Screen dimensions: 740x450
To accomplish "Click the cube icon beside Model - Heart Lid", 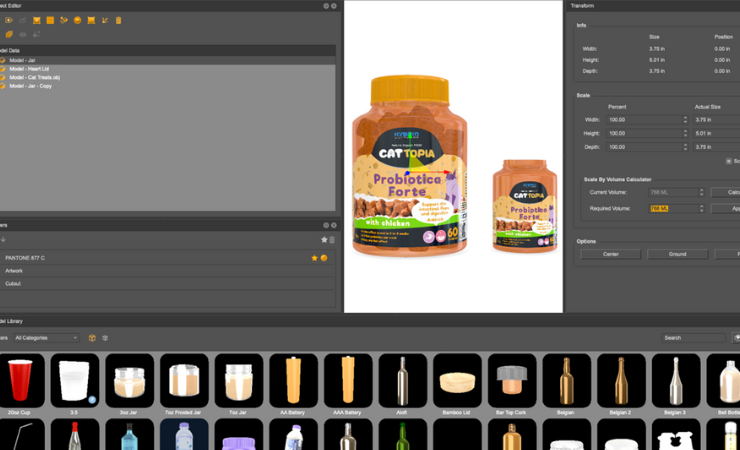I will [3, 69].
